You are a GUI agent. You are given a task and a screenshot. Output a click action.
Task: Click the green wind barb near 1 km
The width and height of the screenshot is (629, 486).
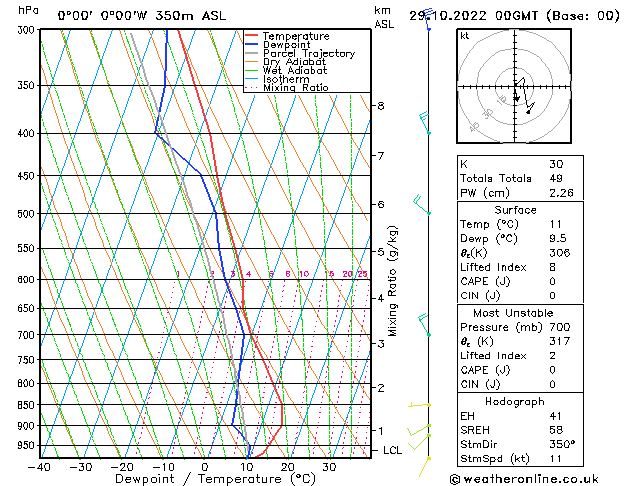425,429
